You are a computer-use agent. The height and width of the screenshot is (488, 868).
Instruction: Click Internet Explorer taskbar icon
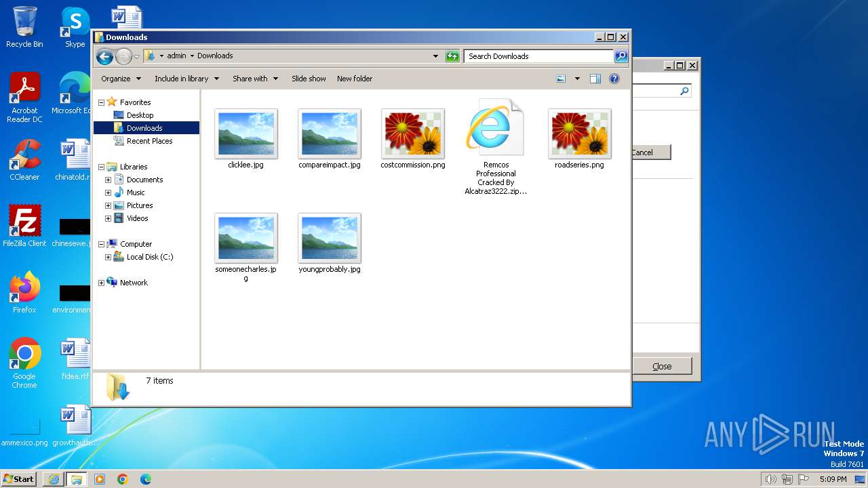click(x=54, y=479)
